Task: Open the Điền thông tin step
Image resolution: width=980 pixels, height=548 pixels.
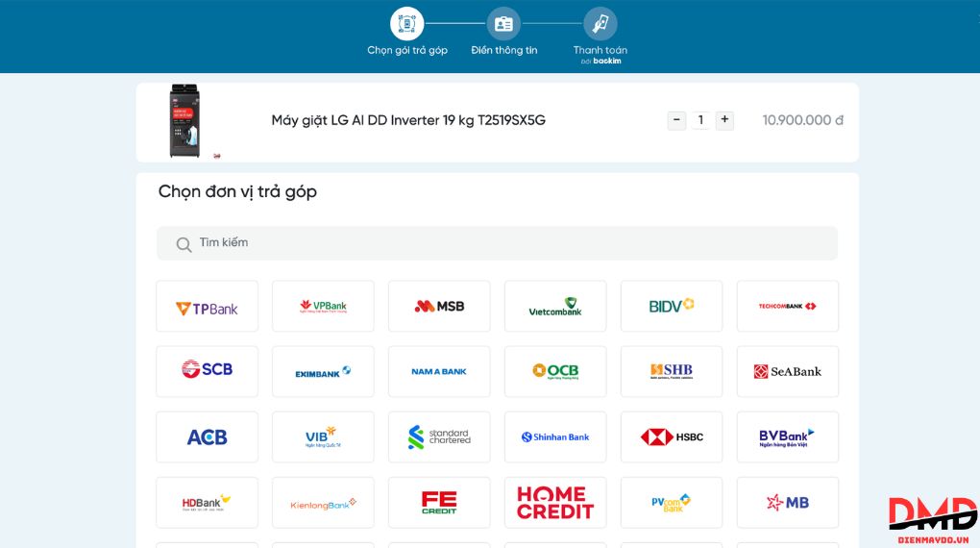Action: tap(503, 32)
